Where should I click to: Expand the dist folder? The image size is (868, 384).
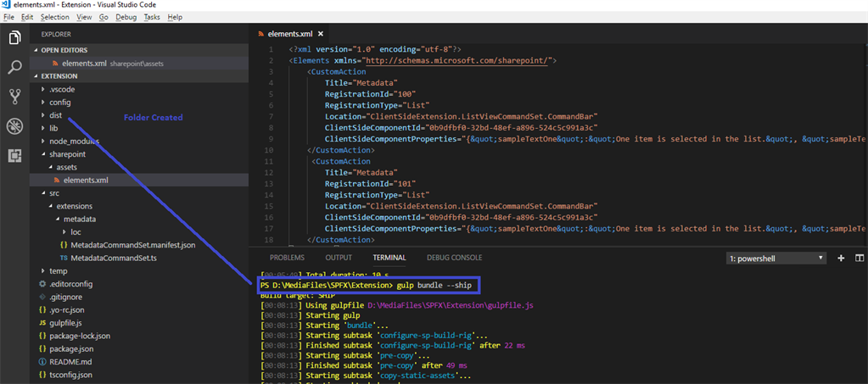tap(43, 115)
